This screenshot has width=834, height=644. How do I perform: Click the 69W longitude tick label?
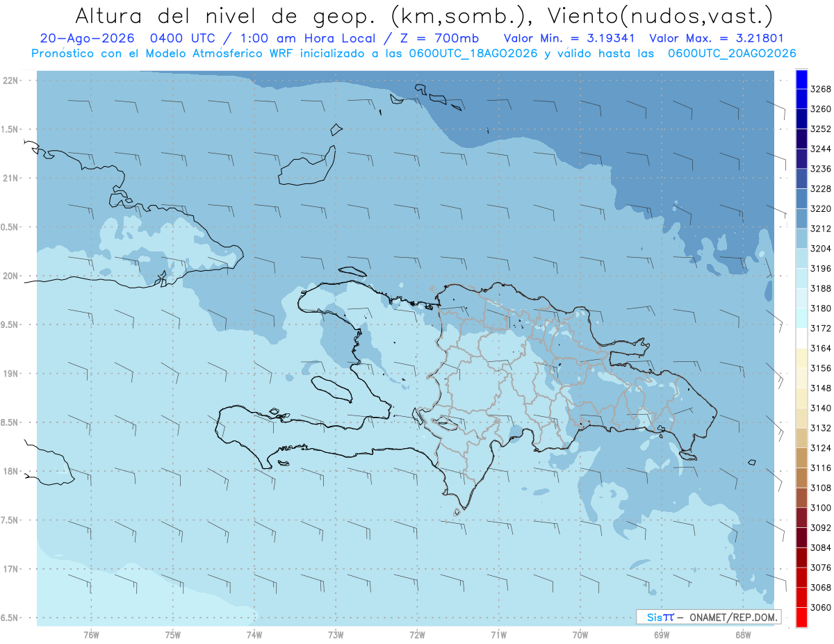pyautogui.click(x=662, y=634)
